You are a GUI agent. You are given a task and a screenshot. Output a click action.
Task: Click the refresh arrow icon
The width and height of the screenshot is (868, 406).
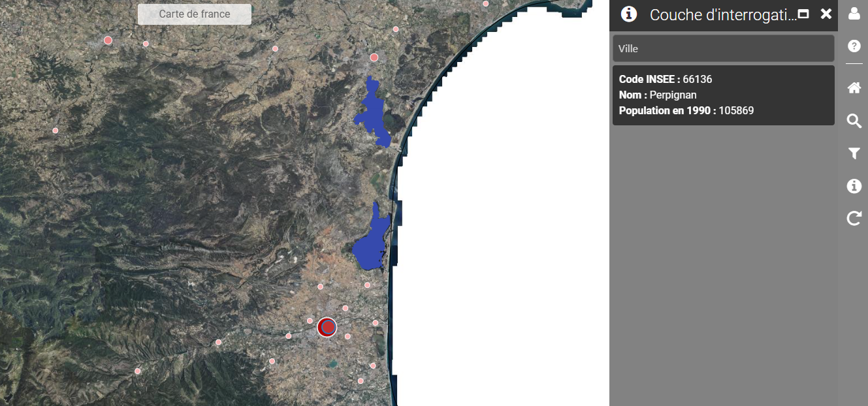[854, 219]
